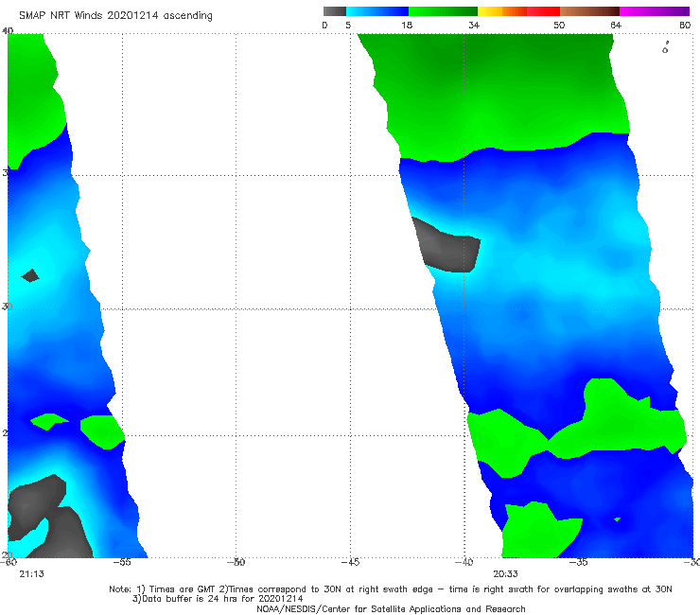Click the color bar label 64
Screen dimensions: 700x615
[616, 25]
